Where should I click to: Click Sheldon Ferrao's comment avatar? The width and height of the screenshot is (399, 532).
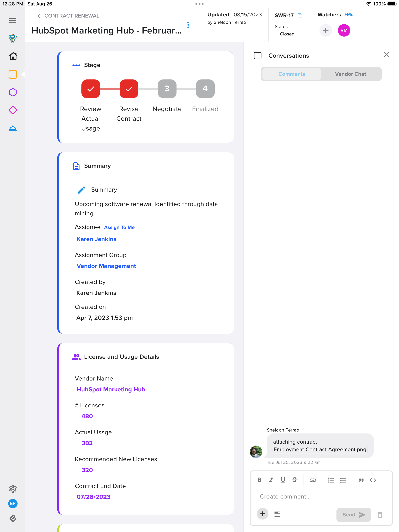tap(256, 451)
